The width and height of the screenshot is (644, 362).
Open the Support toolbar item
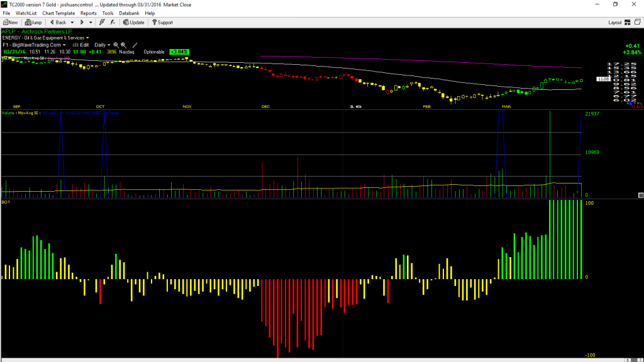click(x=163, y=23)
